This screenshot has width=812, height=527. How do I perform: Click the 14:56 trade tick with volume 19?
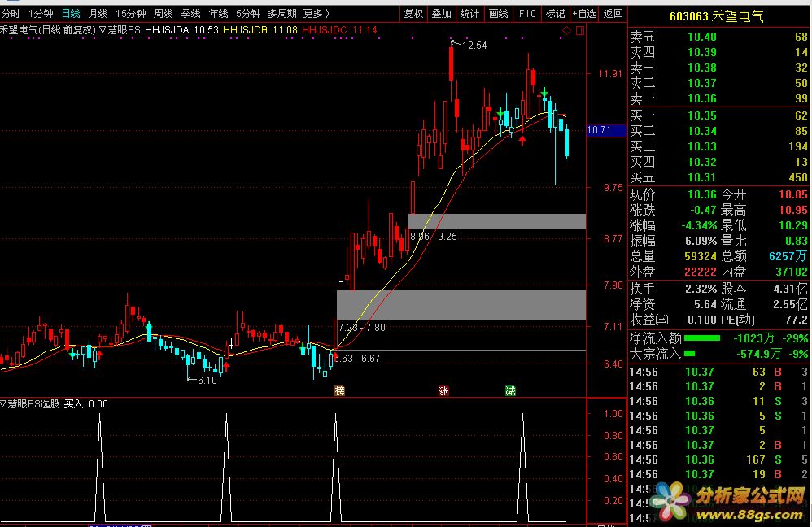pos(719,474)
